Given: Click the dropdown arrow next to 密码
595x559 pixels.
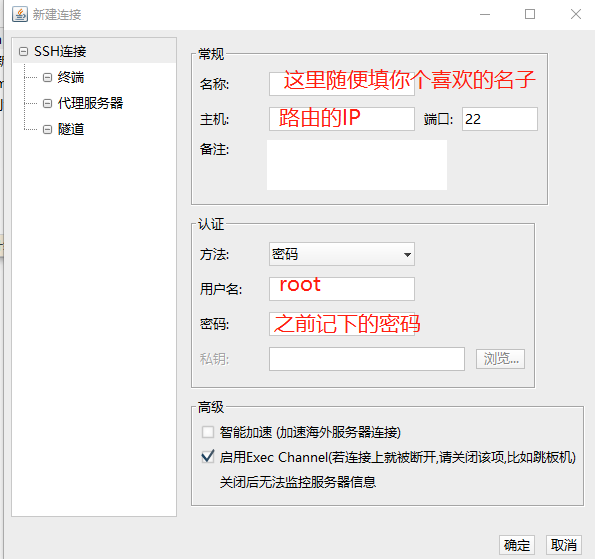Looking at the screenshot, I should 407,254.
